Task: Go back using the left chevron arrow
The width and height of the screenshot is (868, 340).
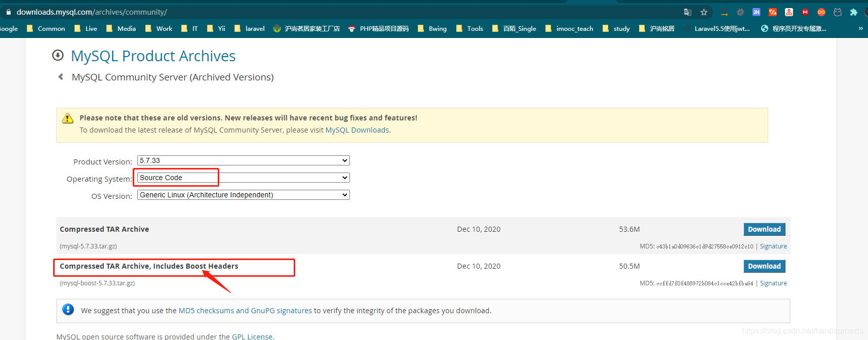Action: click(61, 77)
